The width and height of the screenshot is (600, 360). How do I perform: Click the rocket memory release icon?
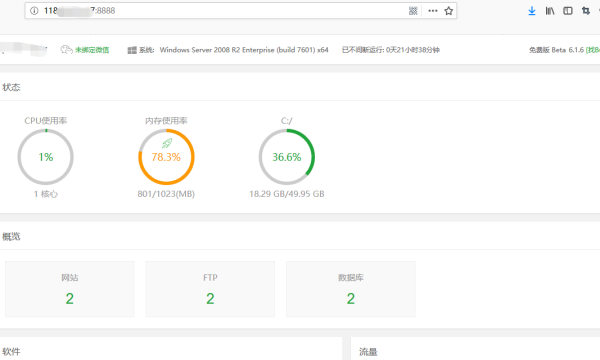tap(167, 143)
